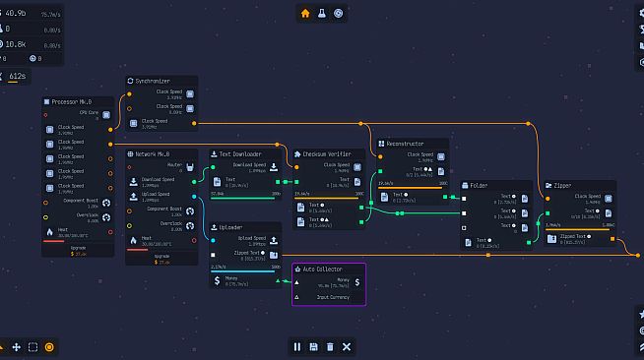Click Processor's Component Boost icon
Image resolution: width=644 pixels, height=360 pixels.
106,203
